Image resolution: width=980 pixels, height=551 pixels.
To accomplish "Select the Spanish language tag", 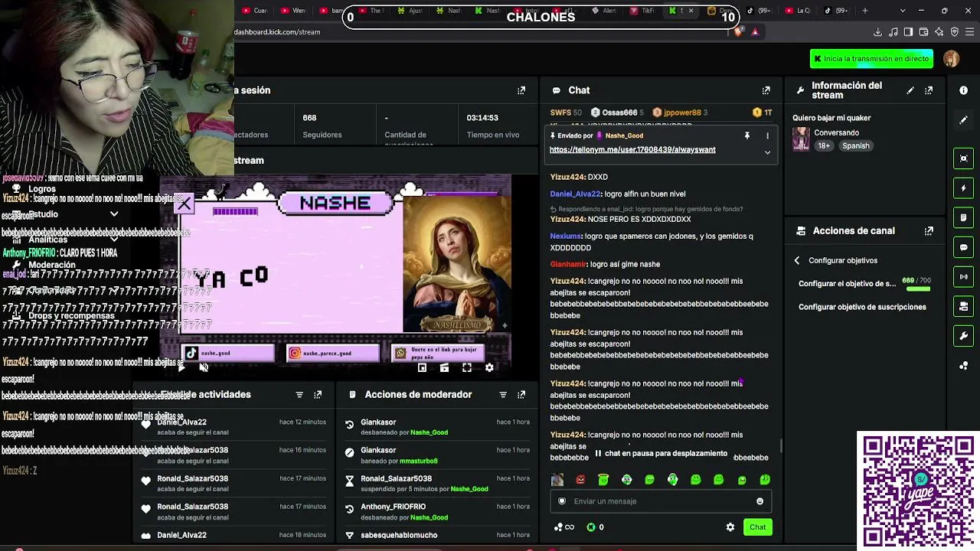I will tap(855, 146).
